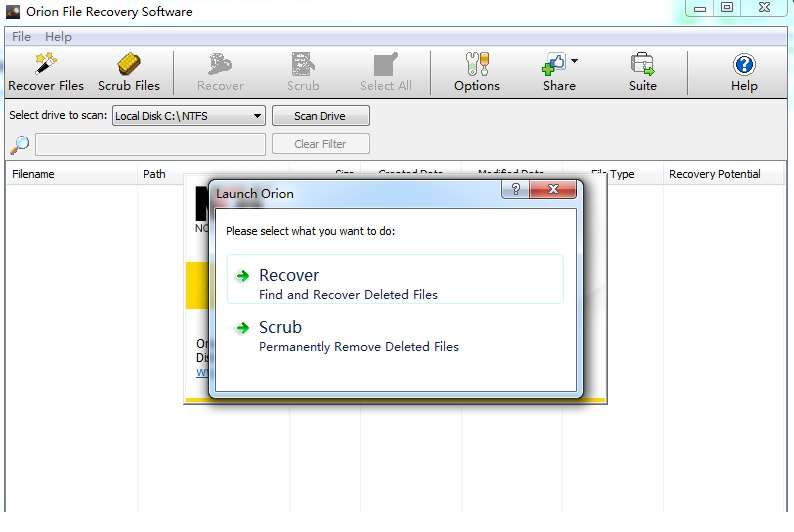Open the File menu
This screenshot has height=532, width=794.
(21, 36)
